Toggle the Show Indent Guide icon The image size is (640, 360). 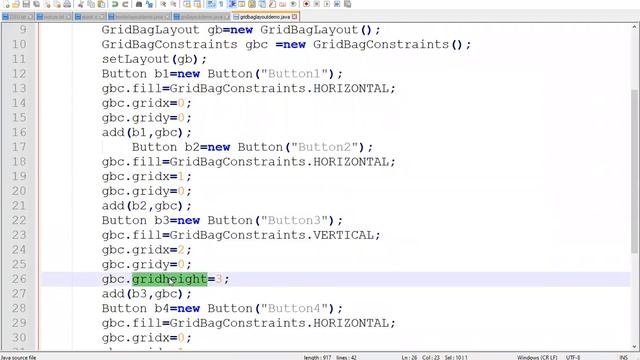(x=233, y=4)
